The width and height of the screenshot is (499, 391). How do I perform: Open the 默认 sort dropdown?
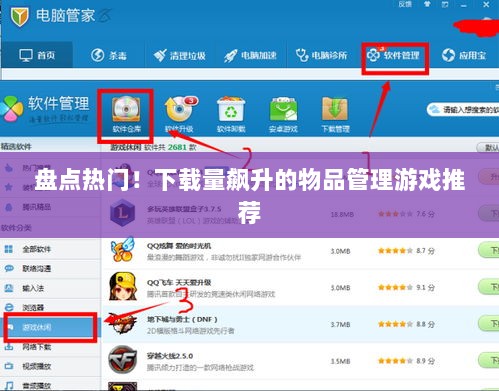[x=488, y=147]
